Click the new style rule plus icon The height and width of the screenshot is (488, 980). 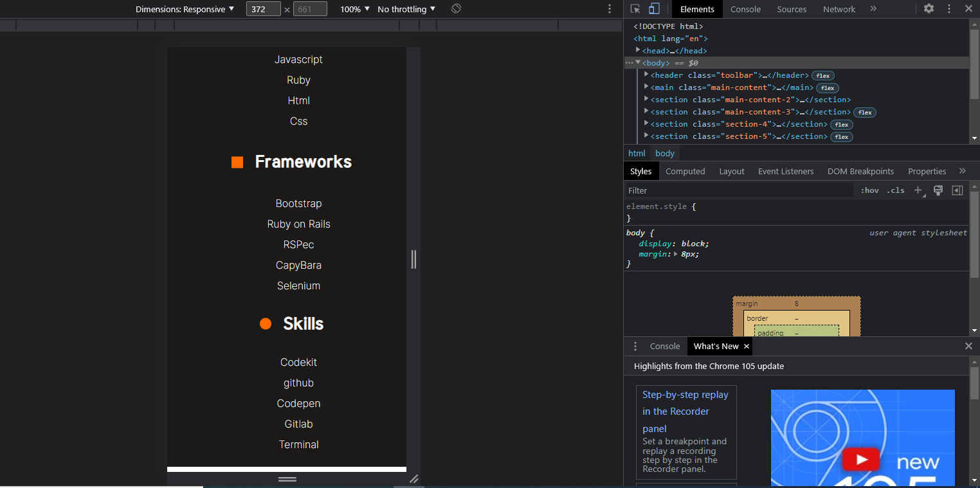[x=918, y=190]
